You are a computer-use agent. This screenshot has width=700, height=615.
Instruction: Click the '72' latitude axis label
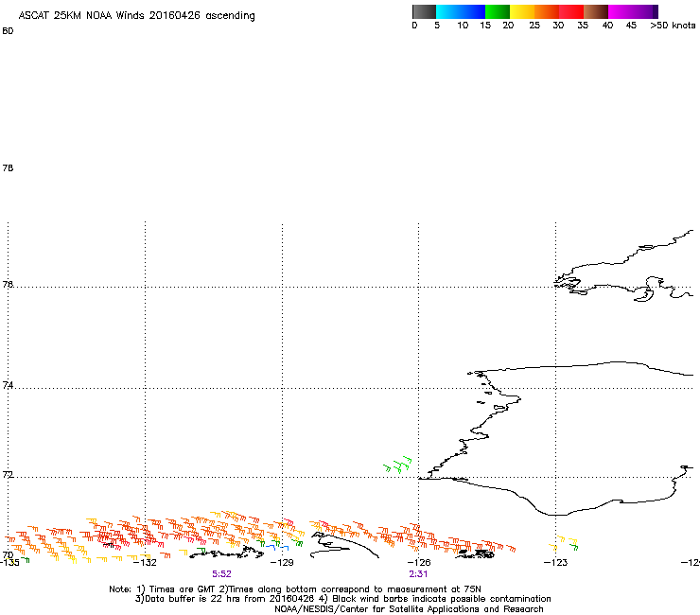8,475
